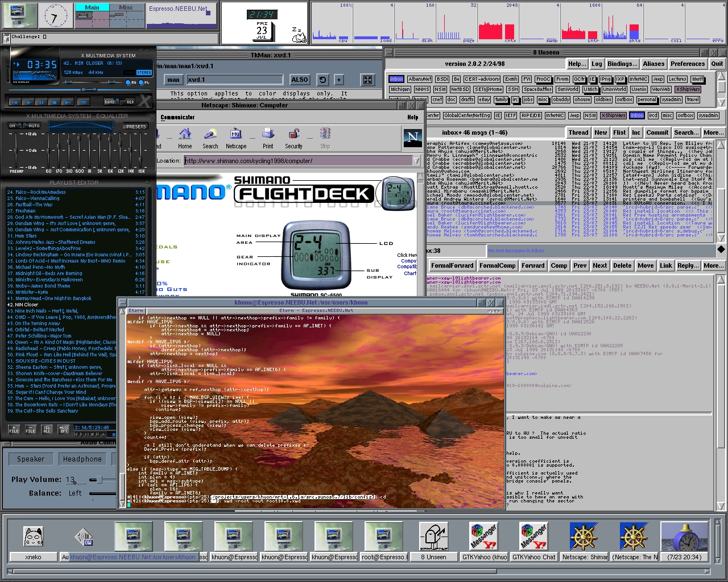Click the eject button in XMMS
Viewport: 728px width, 582px height.
point(84,102)
